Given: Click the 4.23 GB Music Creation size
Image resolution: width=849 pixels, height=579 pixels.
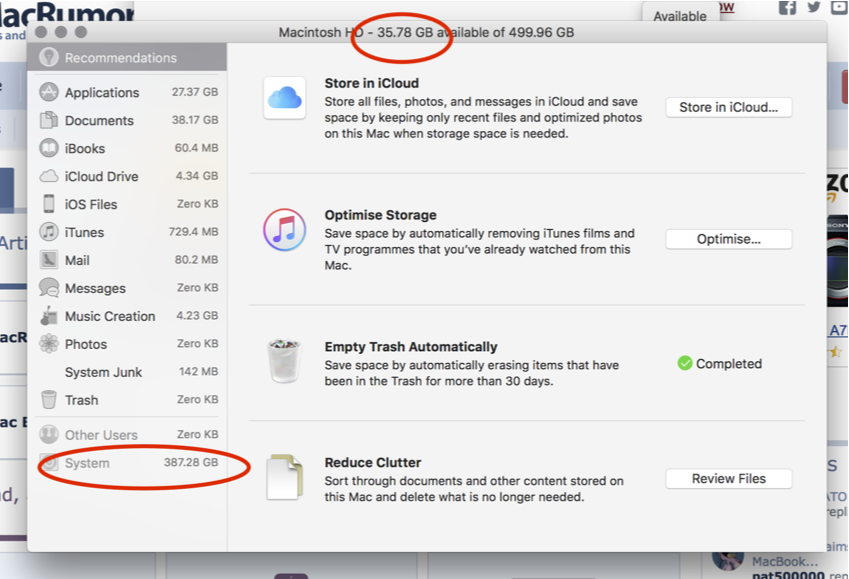Looking at the screenshot, I should click(197, 316).
